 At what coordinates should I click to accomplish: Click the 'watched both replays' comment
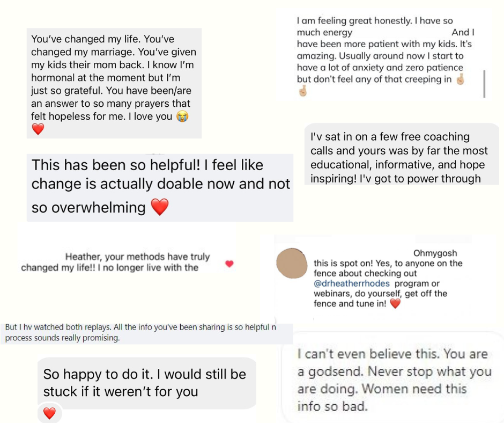(146, 333)
